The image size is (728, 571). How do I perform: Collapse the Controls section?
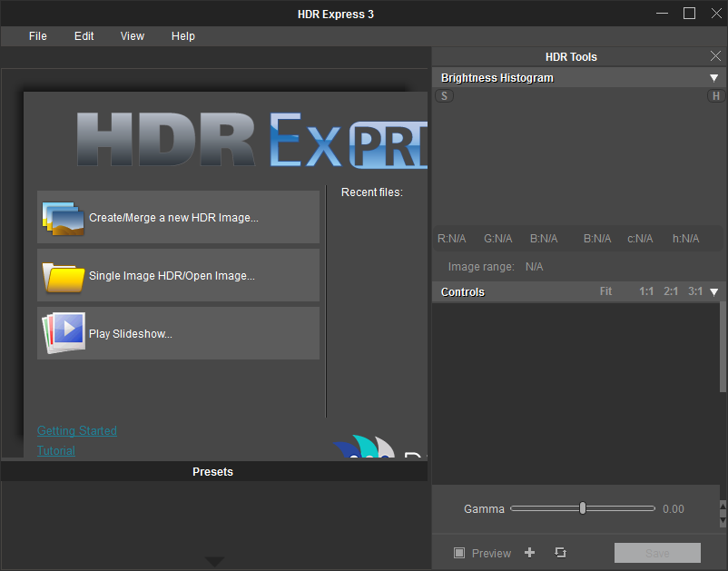[714, 292]
